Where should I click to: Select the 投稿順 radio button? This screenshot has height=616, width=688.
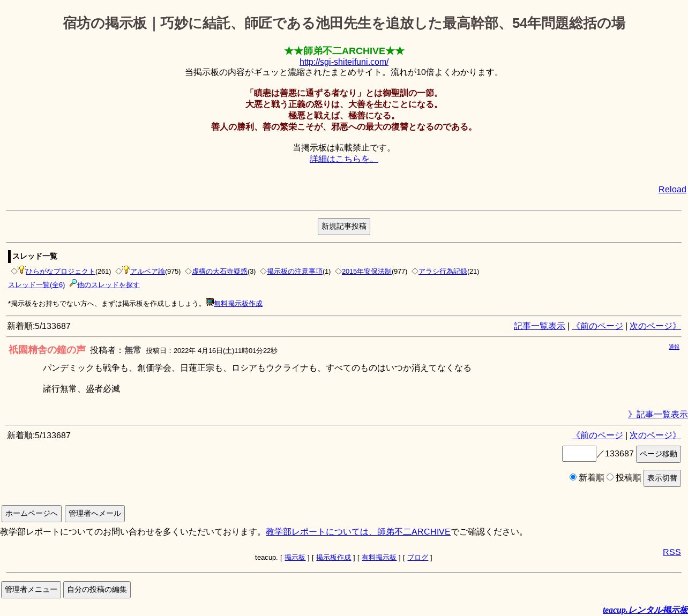point(610,477)
